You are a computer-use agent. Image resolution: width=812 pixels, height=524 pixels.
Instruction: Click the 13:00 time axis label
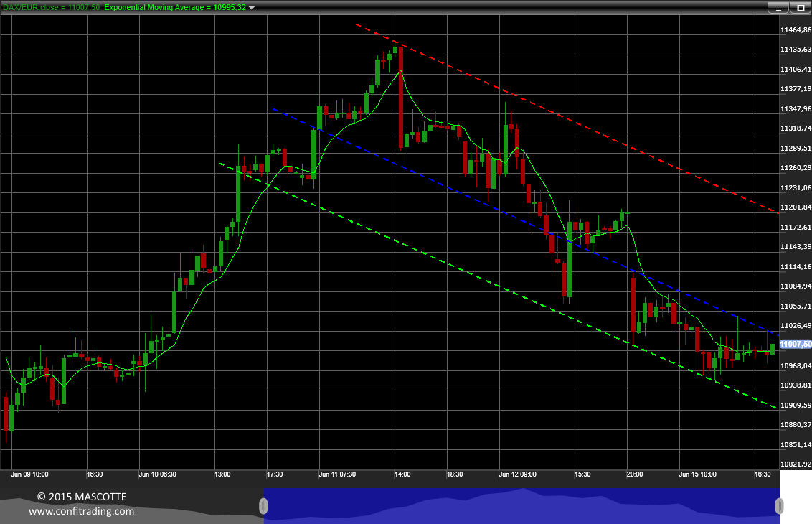click(222, 474)
